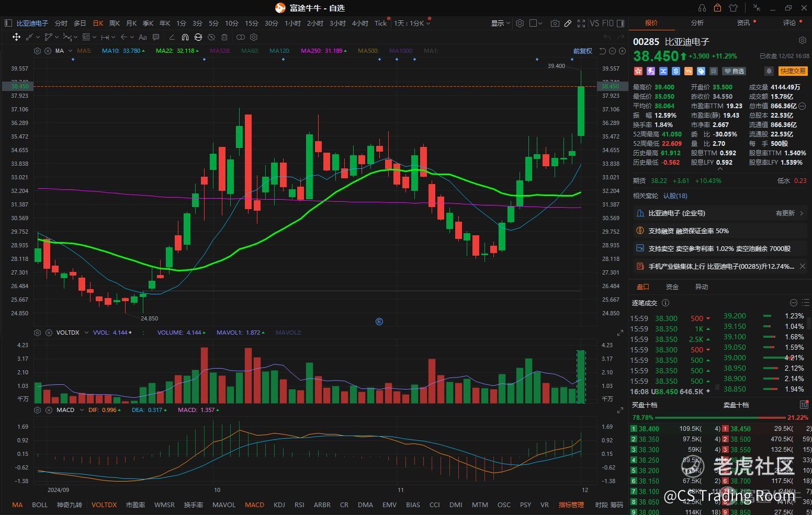
Task: Open chart settings gear in top toolbar
Action: point(520,23)
